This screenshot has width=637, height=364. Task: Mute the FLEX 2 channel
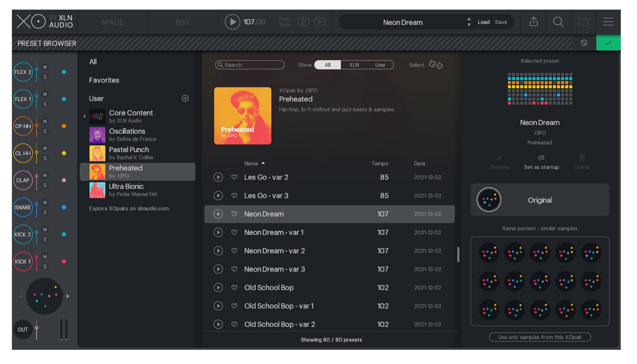pyautogui.click(x=45, y=67)
